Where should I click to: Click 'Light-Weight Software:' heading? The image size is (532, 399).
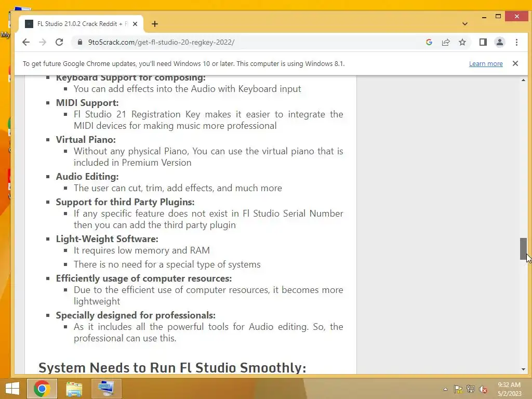click(x=107, y=239)
